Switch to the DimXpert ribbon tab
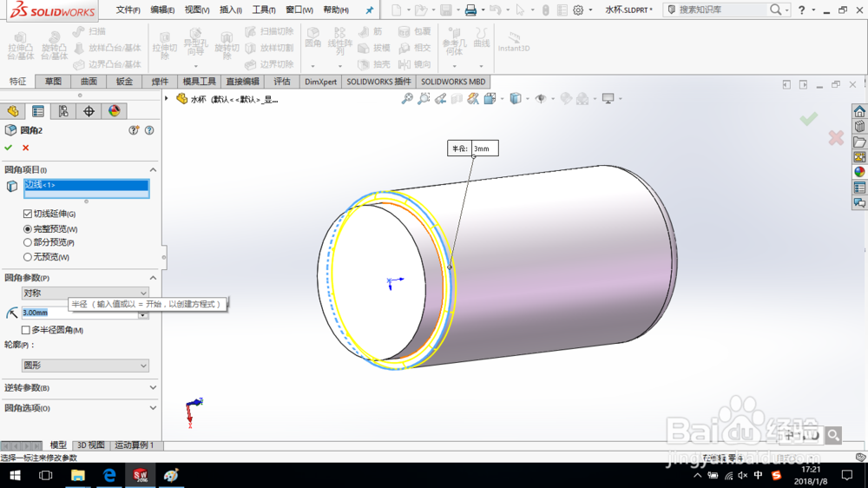Screen dimensions: 868x488 [320, 82]
